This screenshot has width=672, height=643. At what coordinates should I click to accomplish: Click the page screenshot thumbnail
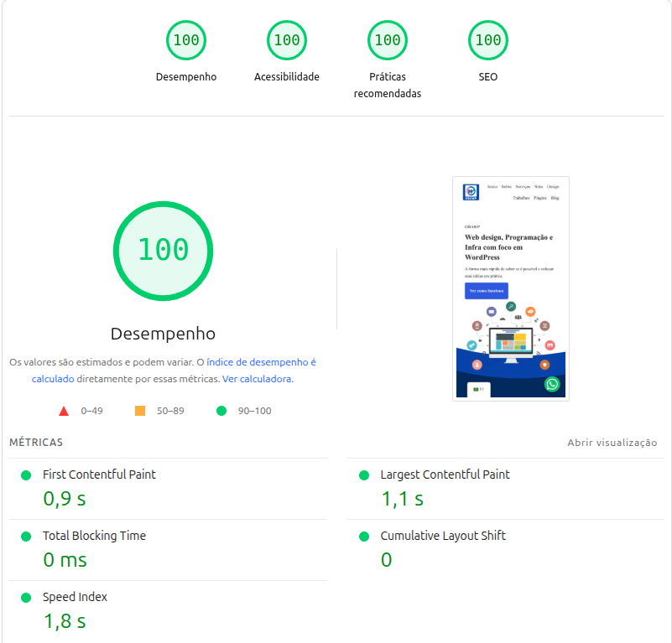(x=511, y=288)
